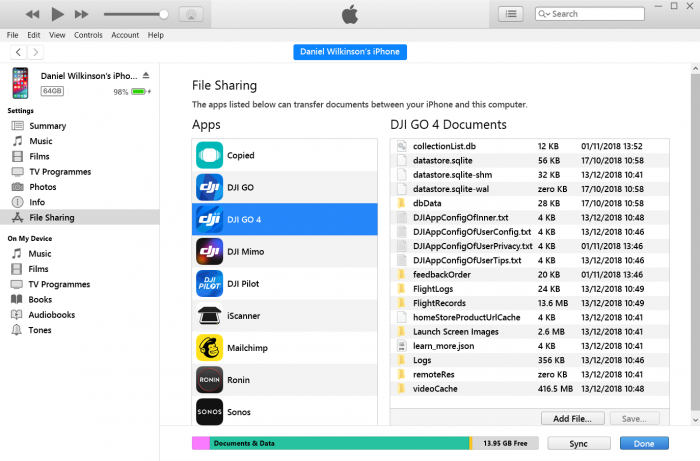Select the DJI GO 4 app icon

[209, 220]
